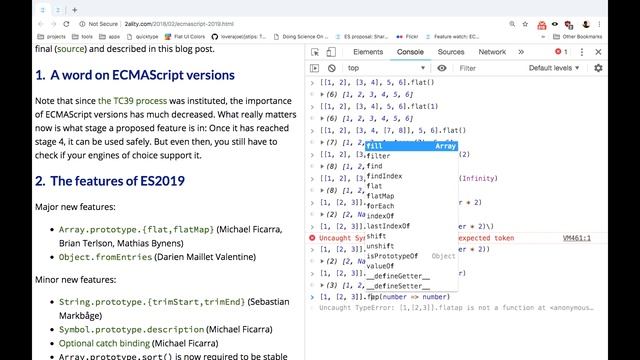Open the Other Bookmarks folder
The image size is (640, 360).
[x=578, y=36]
